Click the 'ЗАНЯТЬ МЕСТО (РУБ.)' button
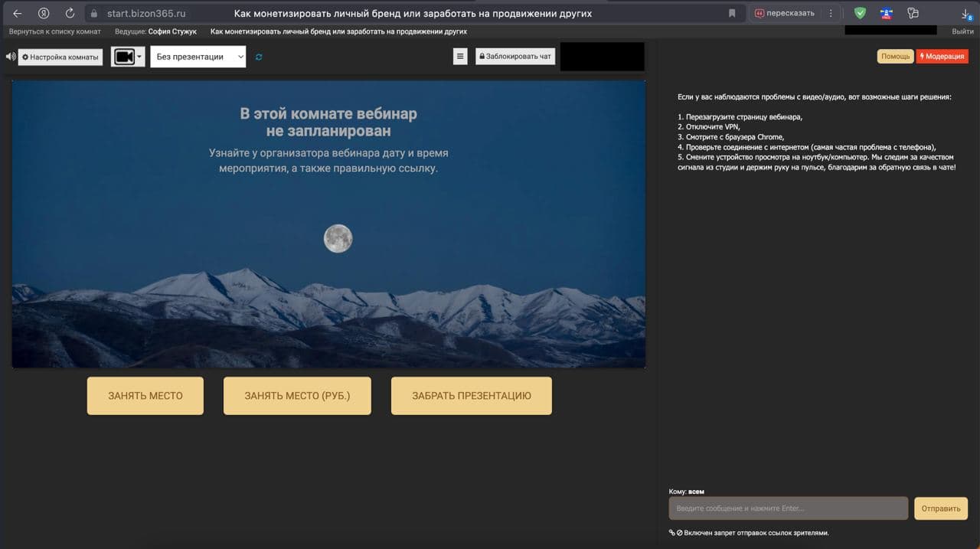The width and height of the screenshot is (980, 549). point(297,396)
